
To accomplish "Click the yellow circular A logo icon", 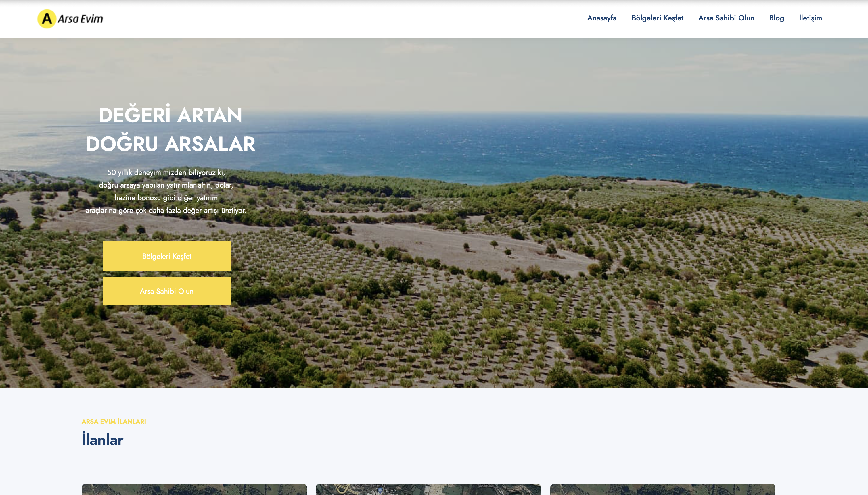I will (47, 19).
